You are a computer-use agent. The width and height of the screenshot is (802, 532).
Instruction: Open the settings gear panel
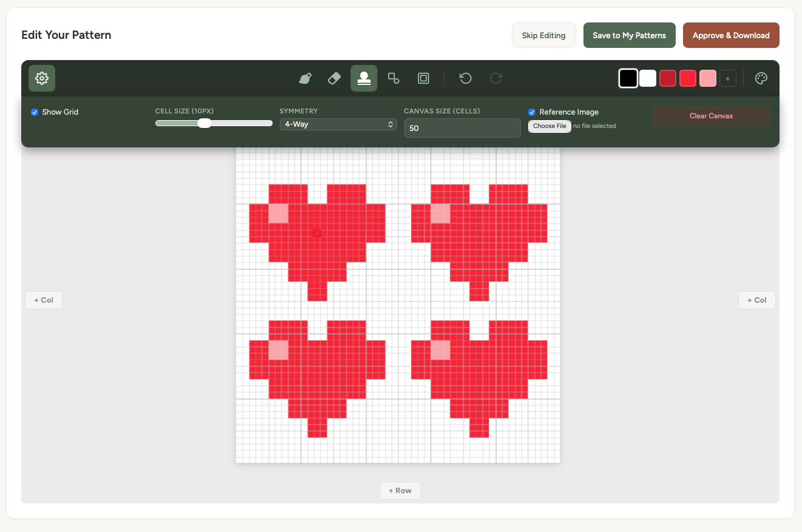[41, 78]
